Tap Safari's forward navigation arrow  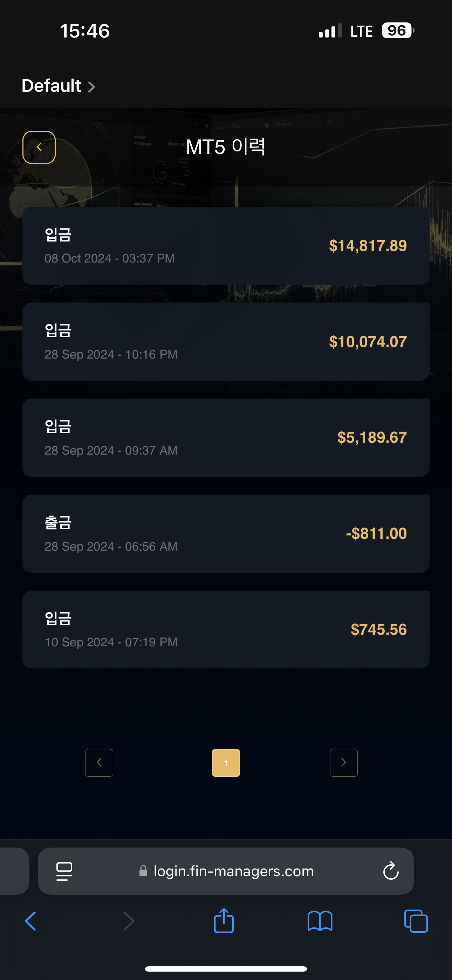(129, 921)
